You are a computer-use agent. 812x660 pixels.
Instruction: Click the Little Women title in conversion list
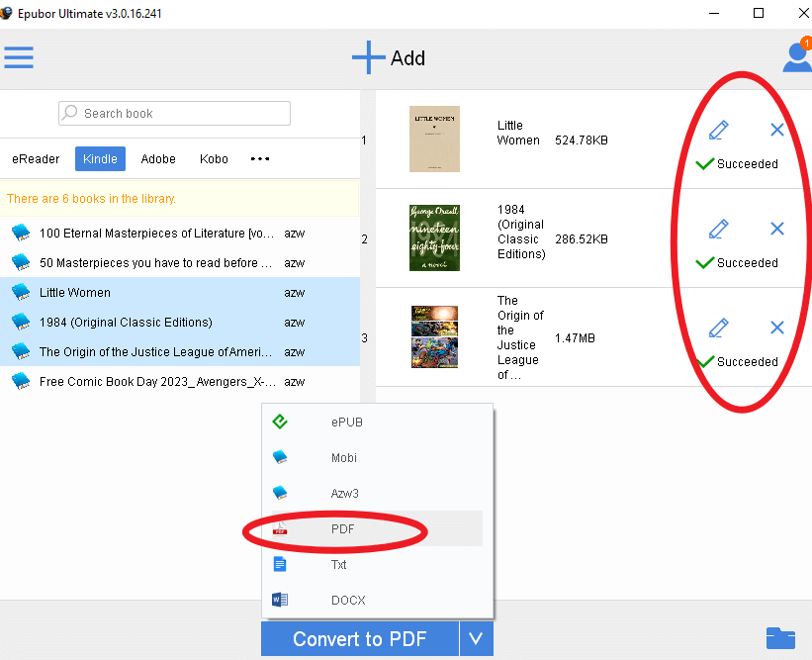(x=518, y=133)
